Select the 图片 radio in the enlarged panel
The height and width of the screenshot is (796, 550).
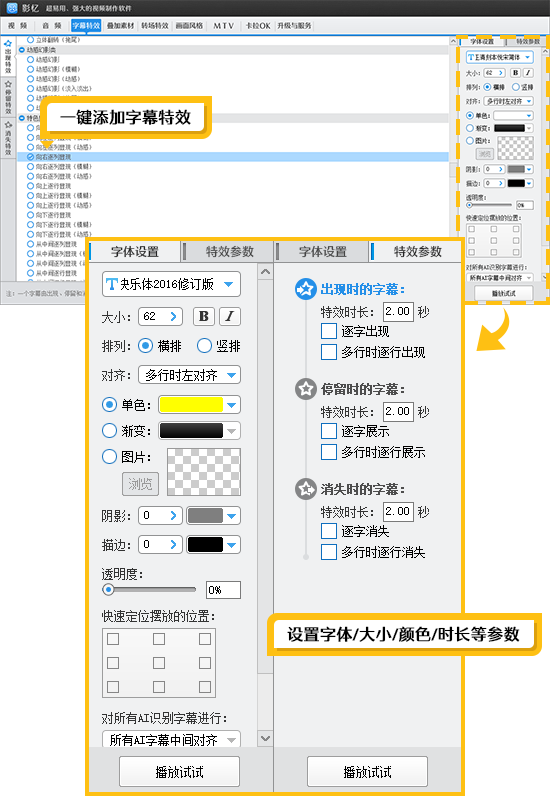point(109,456)
